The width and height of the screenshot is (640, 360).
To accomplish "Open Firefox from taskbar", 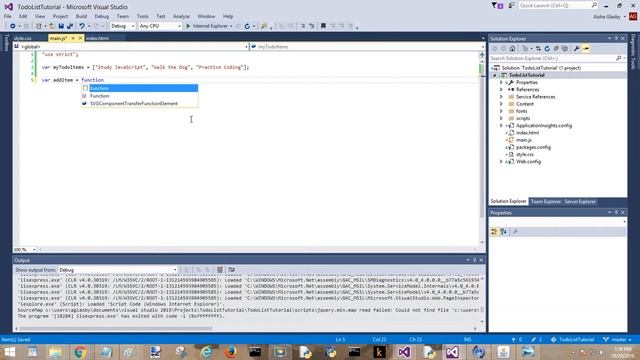I will 231,352.
